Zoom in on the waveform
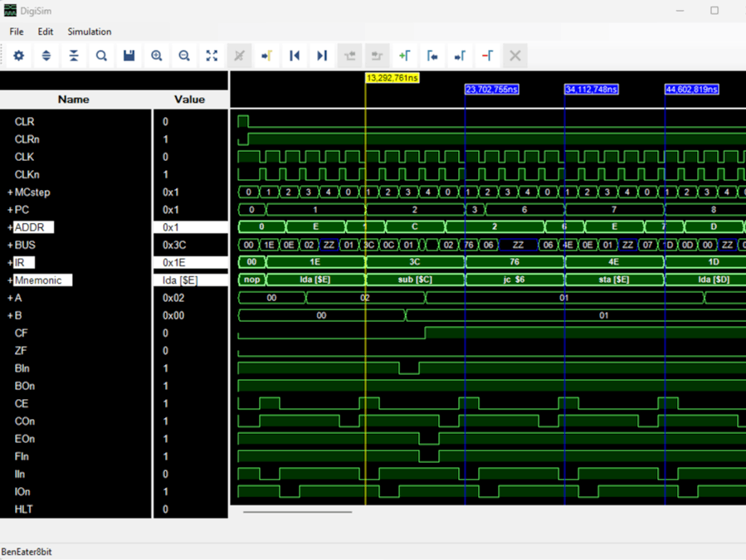 157,56
